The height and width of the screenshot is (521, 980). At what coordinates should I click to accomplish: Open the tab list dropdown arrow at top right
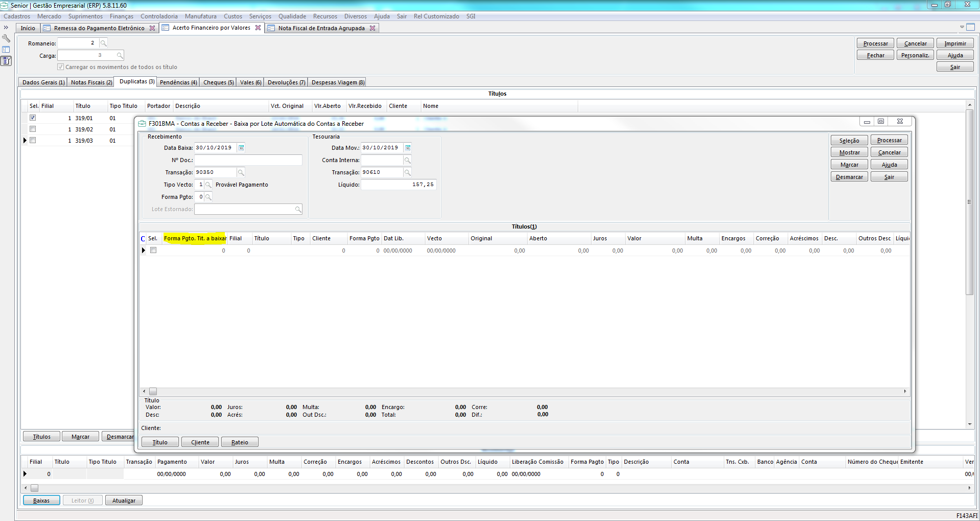pos(962,27)
